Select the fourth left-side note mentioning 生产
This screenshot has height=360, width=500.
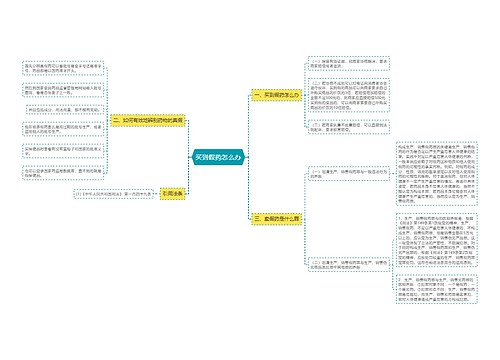(x=63, y=129)
